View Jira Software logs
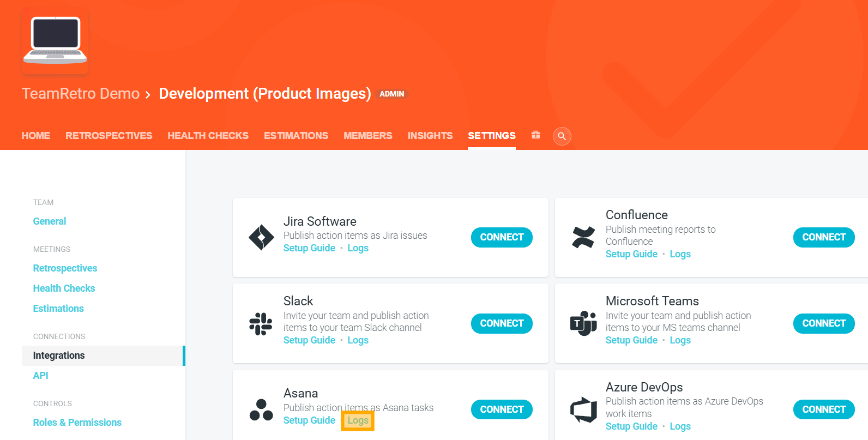868x440 pixels. pyautogui.click(x=358, y=248)
